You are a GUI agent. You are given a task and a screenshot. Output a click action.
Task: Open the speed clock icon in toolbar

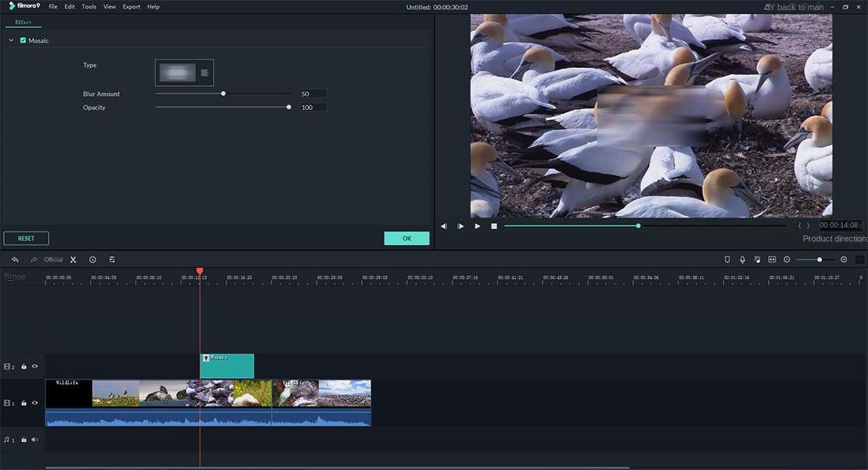[93, 259]
